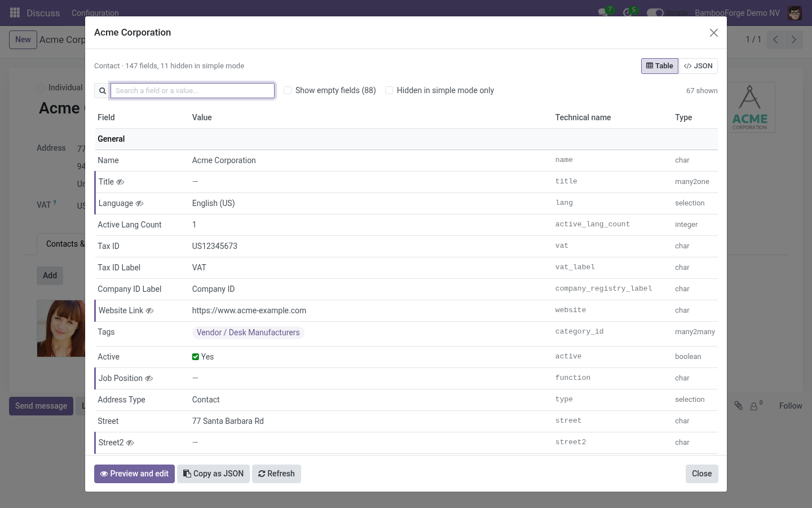Click the Send message button
The height and width of the screenshot is (508, 812).
click(41, 406)
